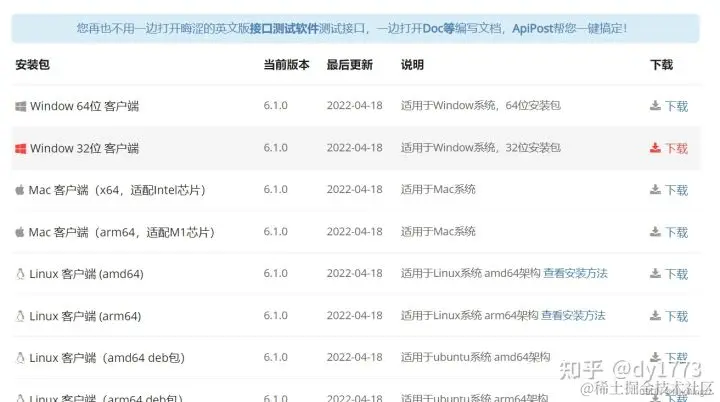Click description 适用于Window系统, 32位安装包
The image size is (720, 402).
point(480,148)
